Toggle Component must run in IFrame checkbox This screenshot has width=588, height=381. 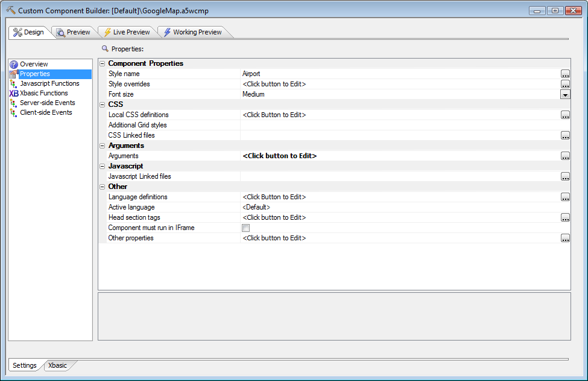click(245, 228)
